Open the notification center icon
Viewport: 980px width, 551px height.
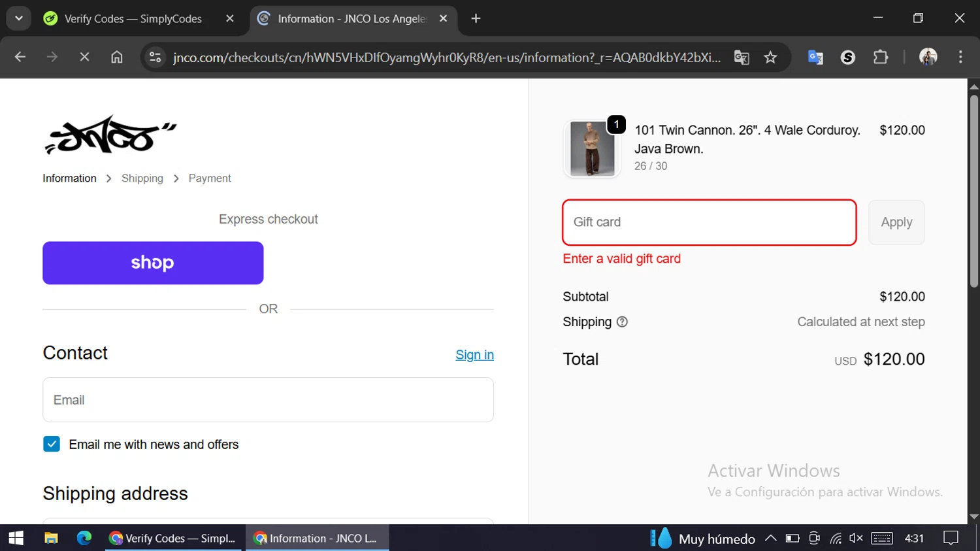click(x=951, y=538)
